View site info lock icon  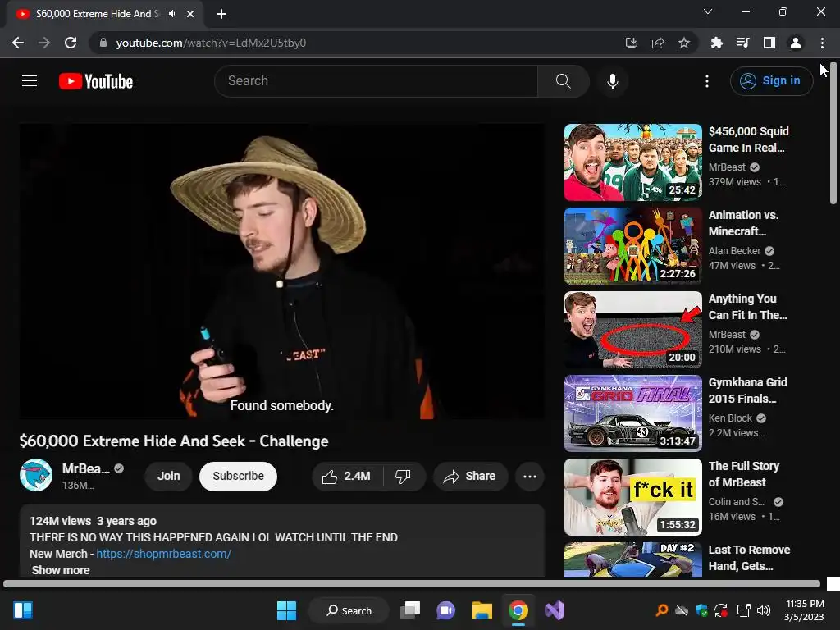103,43
